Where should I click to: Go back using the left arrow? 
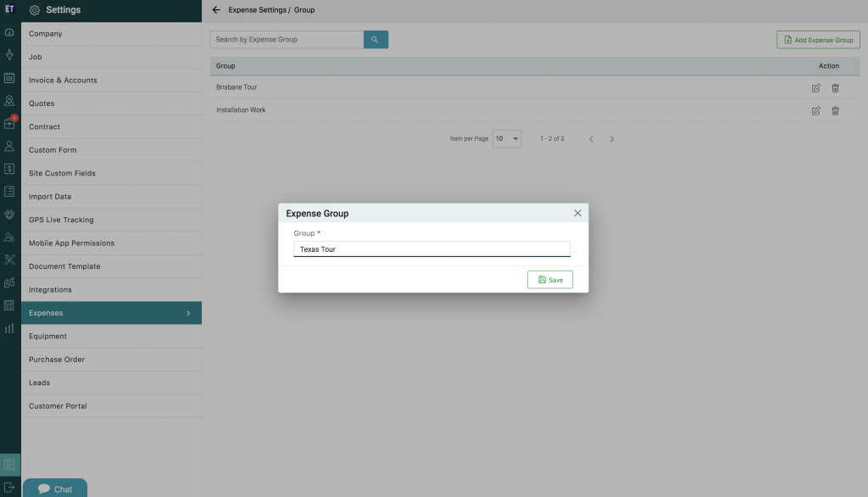pyautogui.click(x=216, y=10)
